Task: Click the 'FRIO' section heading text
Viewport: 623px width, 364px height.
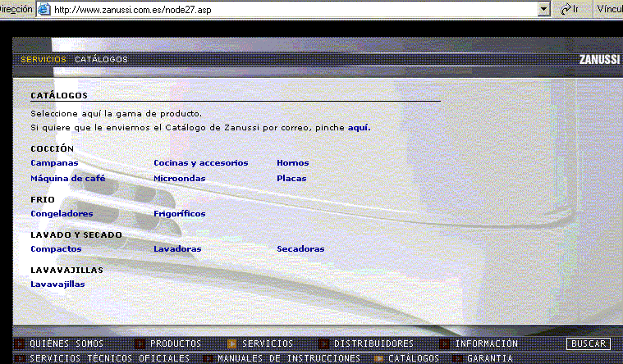Action: coord(43,200)
